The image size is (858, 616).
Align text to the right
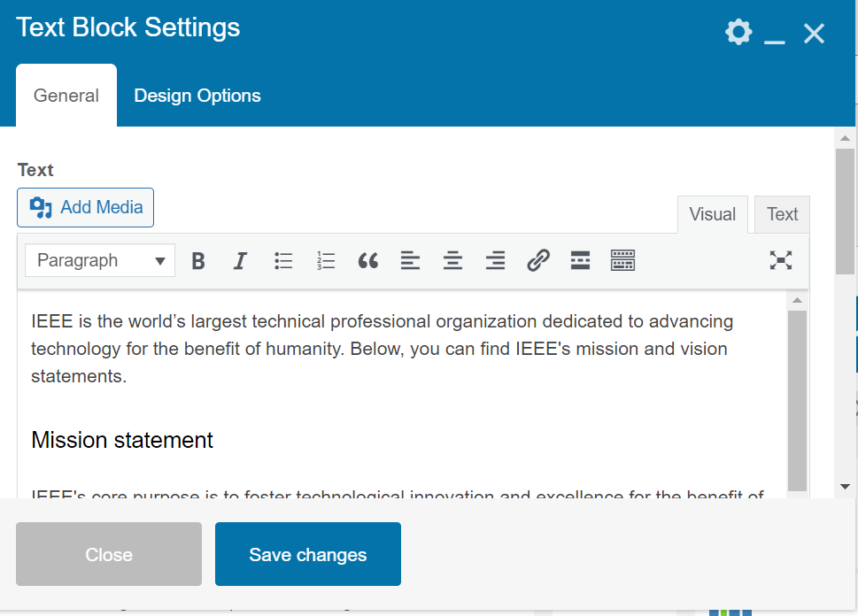(x=495, y=260)
